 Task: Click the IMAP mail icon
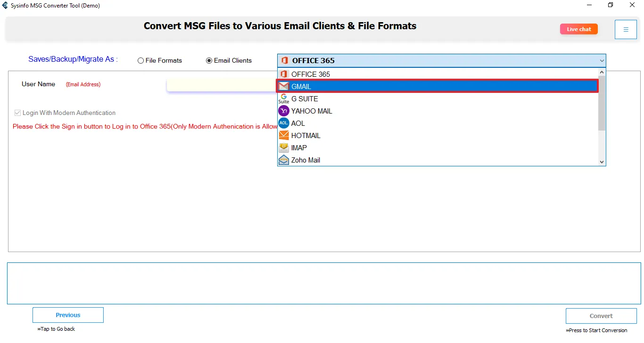[284, 148]
